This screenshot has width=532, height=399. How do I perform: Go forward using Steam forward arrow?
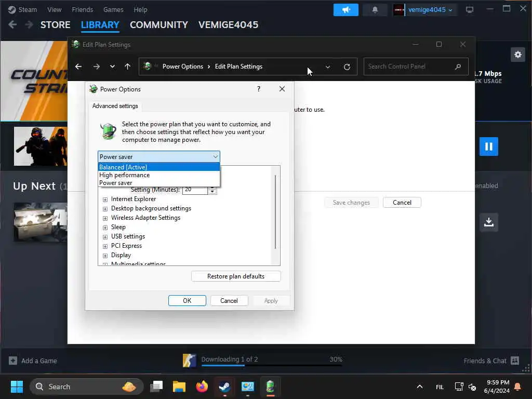(x=29, y=25)
